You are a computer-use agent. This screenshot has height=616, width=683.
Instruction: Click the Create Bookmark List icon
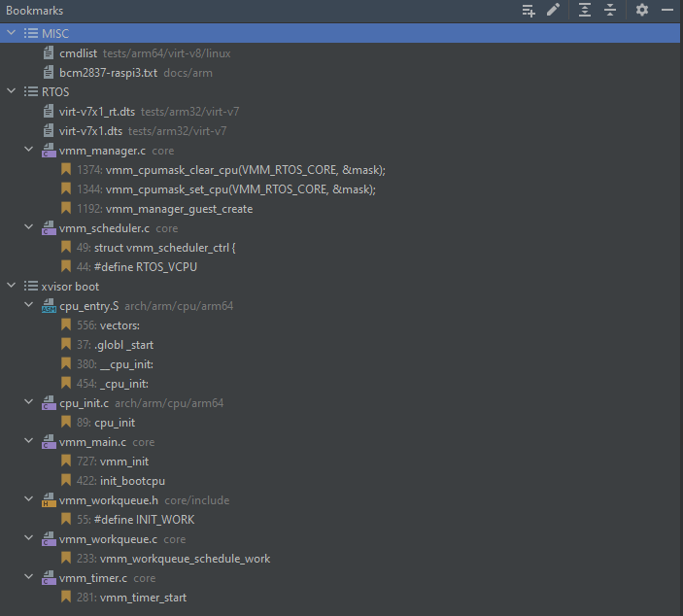[x=529, y=10]
